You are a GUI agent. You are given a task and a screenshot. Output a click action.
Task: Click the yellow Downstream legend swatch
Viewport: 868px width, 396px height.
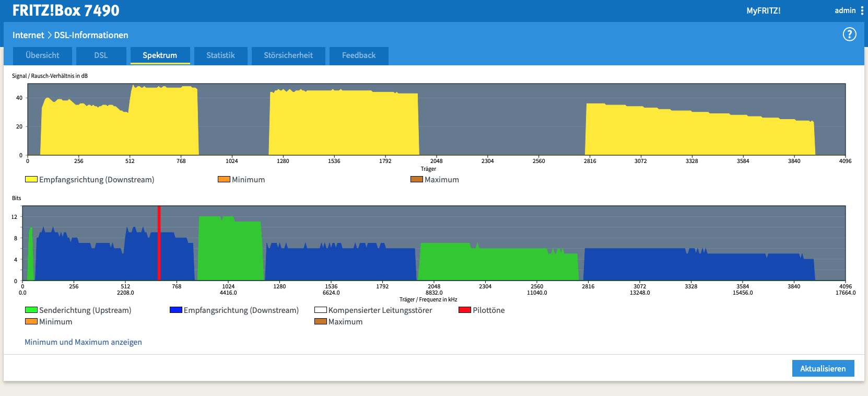(x=31, y=179)
